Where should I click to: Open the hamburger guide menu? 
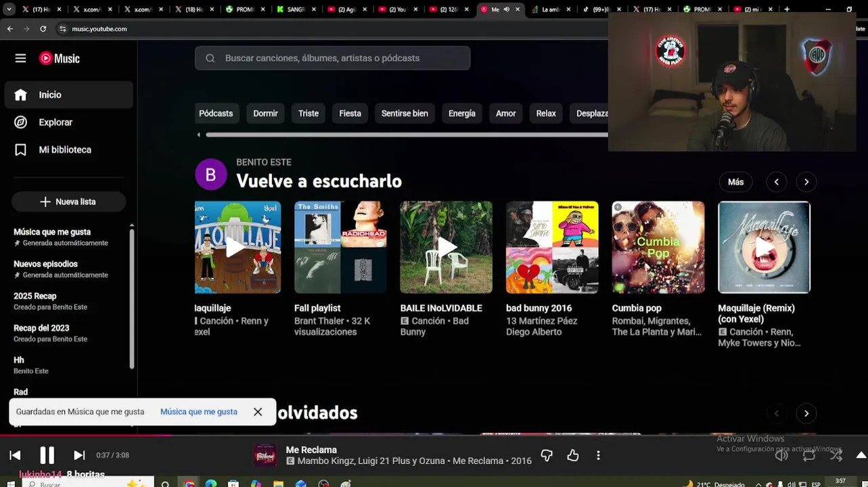[x=20, y=58]
